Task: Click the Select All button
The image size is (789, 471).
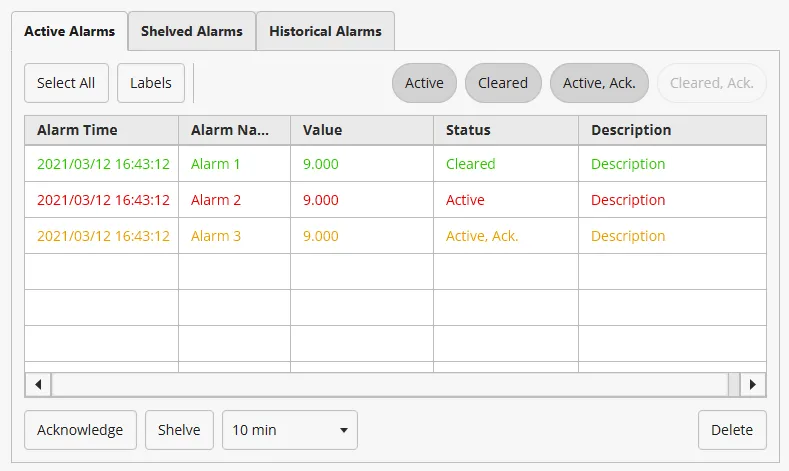Action: [x=66, y=83]
